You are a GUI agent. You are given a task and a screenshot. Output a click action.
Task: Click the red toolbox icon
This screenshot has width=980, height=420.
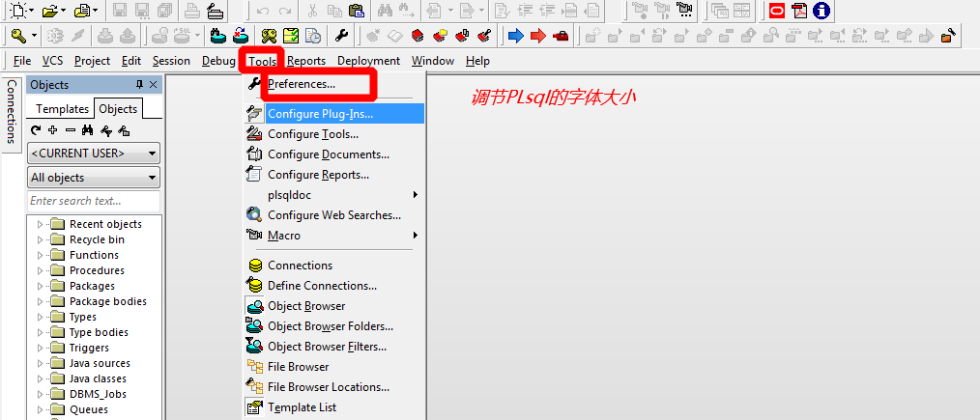click(x=561, y=36)
